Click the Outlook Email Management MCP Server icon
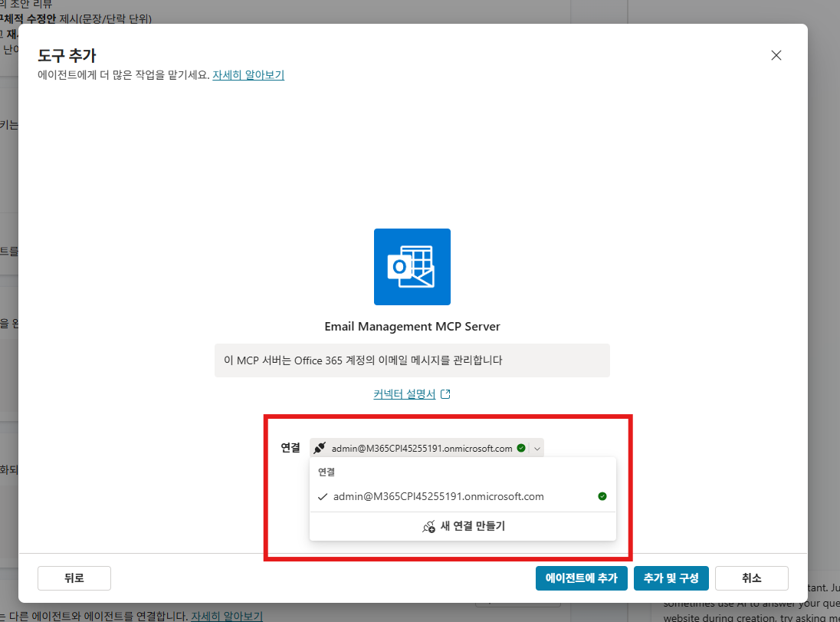This screenshot has height=622, width=840. (412, 266)
